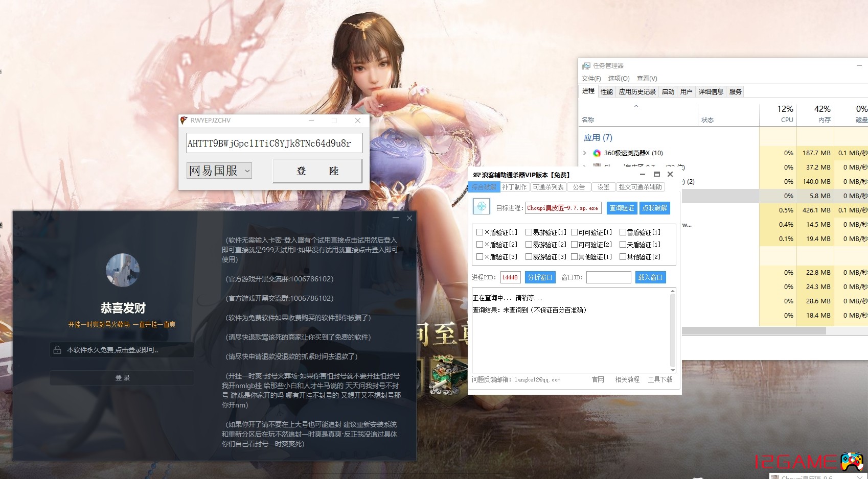
Task: Switch to the 补丁制作 tab
Action: 514,187
